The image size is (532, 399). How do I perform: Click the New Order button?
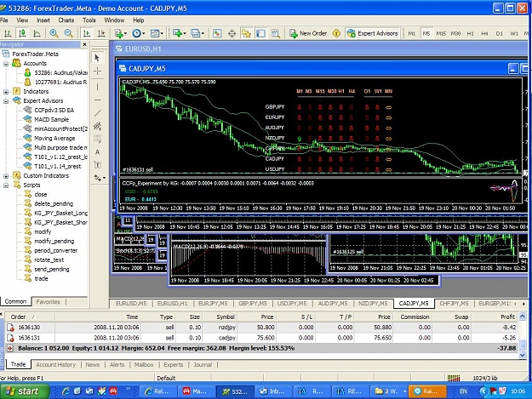[x=308, y=33]
